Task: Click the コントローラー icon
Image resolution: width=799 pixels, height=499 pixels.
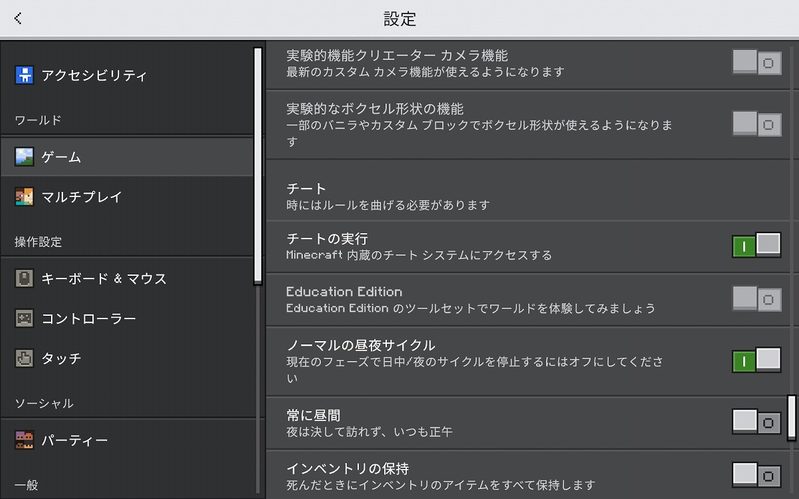Action: tap(24, 319)
